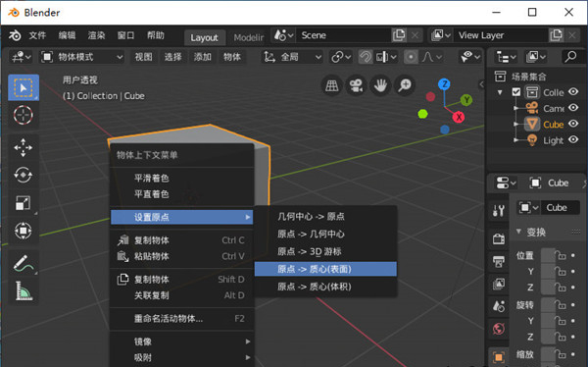This screenshot has height=367, width=588.
Task: Switch to orthographic grid view icon
Action: tap(332, 85)
